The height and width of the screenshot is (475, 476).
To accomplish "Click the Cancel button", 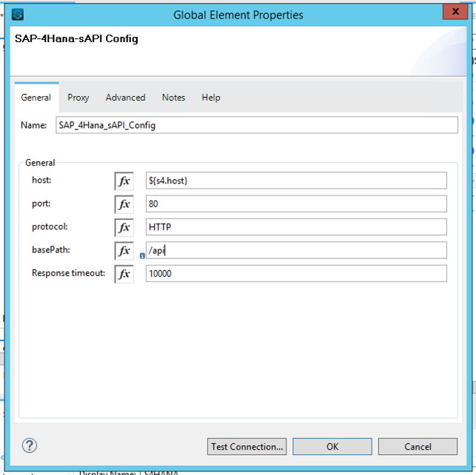I will 418,446.
